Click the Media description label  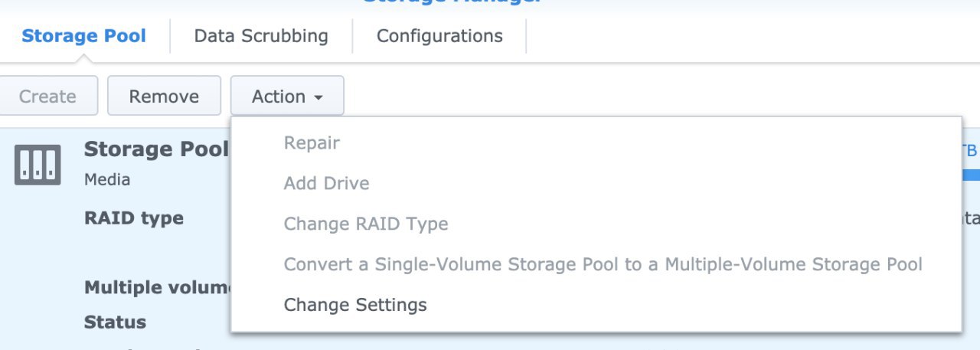(107, 180)
